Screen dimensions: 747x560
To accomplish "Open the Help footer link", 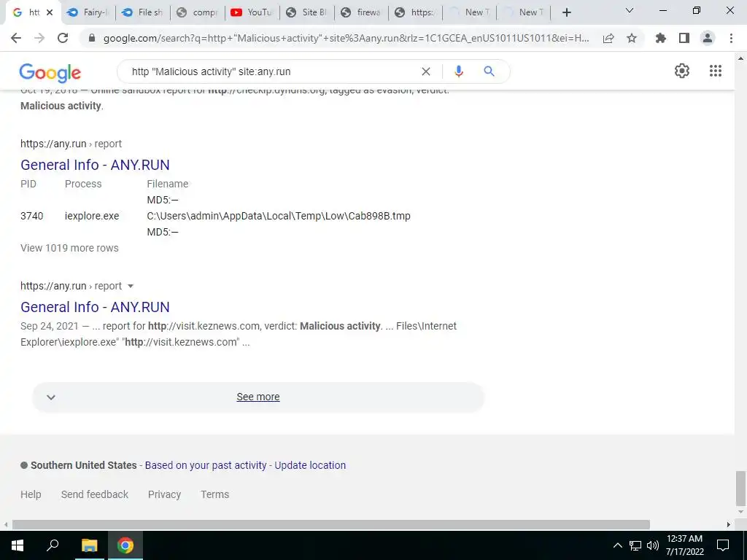I will click(x=31, y=494).
